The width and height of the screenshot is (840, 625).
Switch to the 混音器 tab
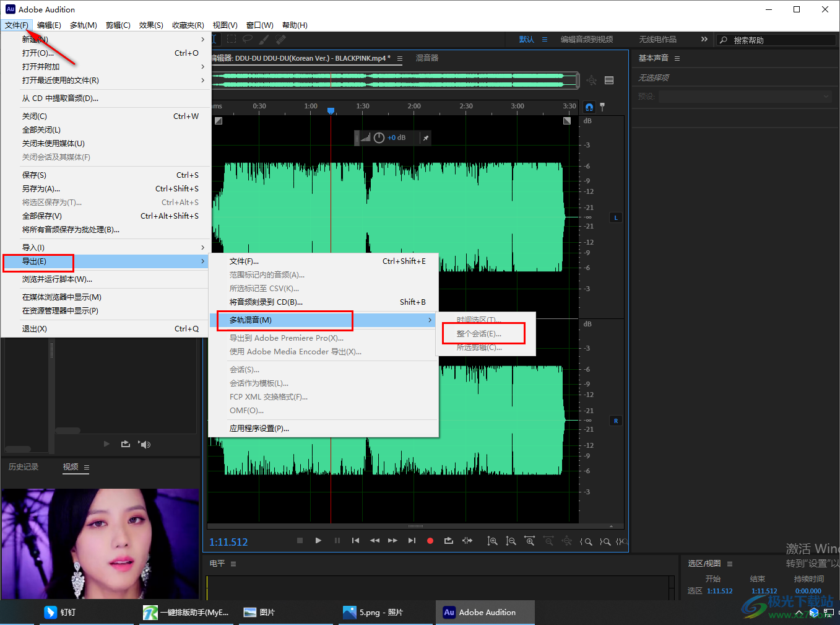[427, 58]
